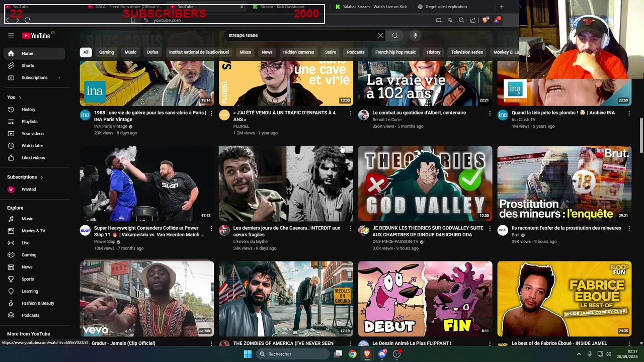Open Benoit Le Corre channel link

387,120
